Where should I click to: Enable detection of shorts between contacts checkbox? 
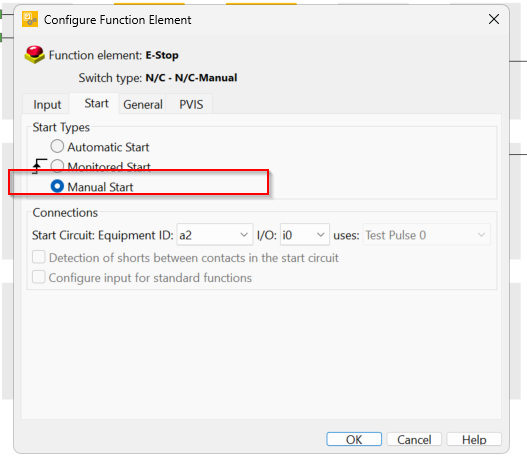(39, 257)
